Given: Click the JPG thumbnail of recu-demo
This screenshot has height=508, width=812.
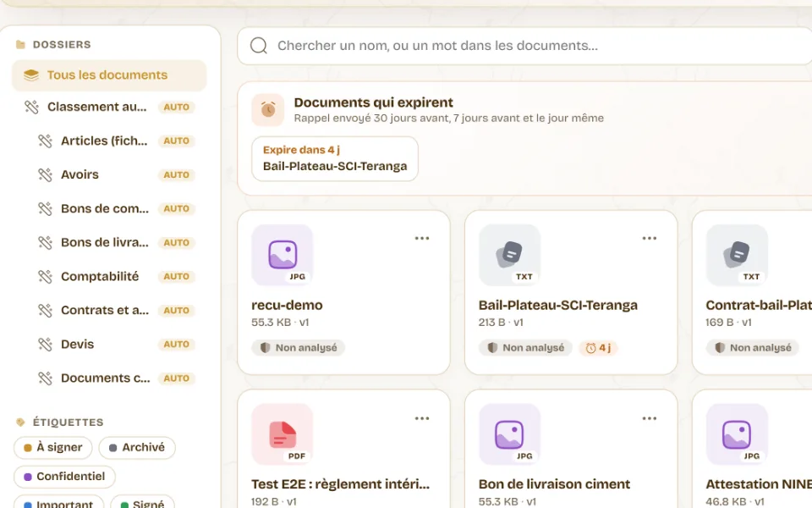Looking at the screenshot, I should 283,255.
